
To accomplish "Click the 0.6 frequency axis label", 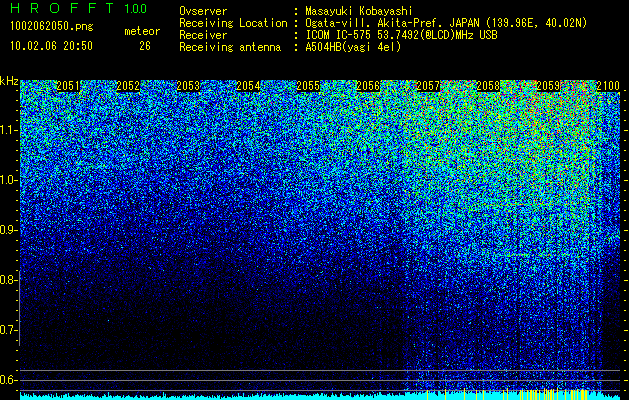I will [x=9, y=380].
